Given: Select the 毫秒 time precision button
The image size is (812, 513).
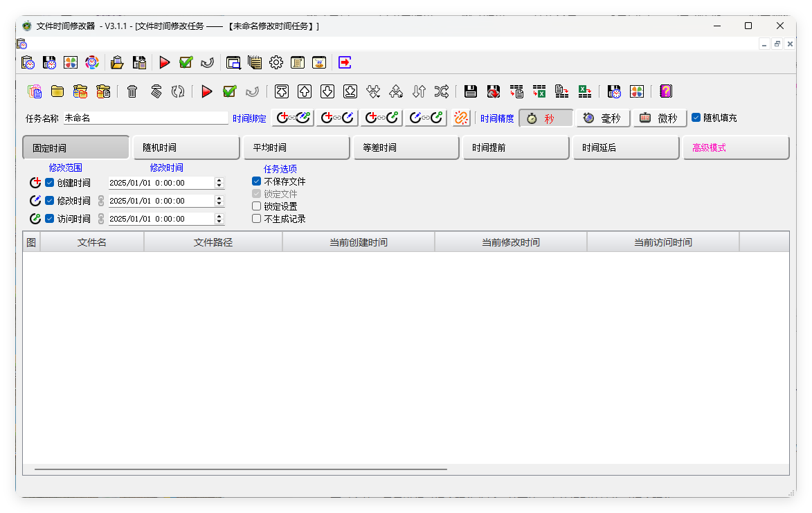Looking at the screenshot, I should pos(602,118).
